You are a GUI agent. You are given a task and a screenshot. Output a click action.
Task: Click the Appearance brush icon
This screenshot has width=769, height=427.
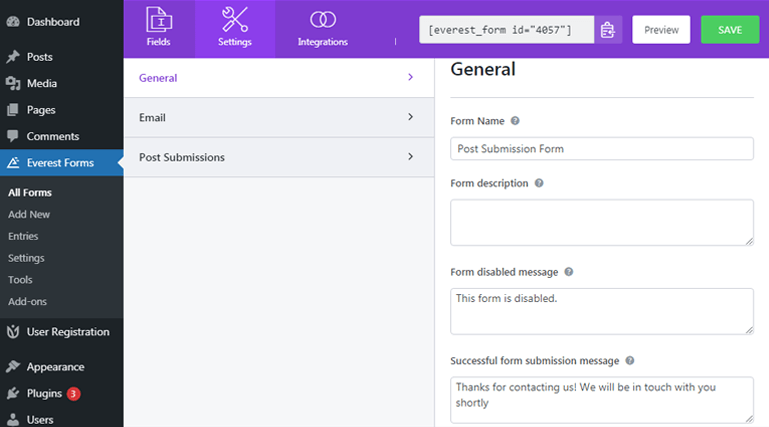point(13,366)
